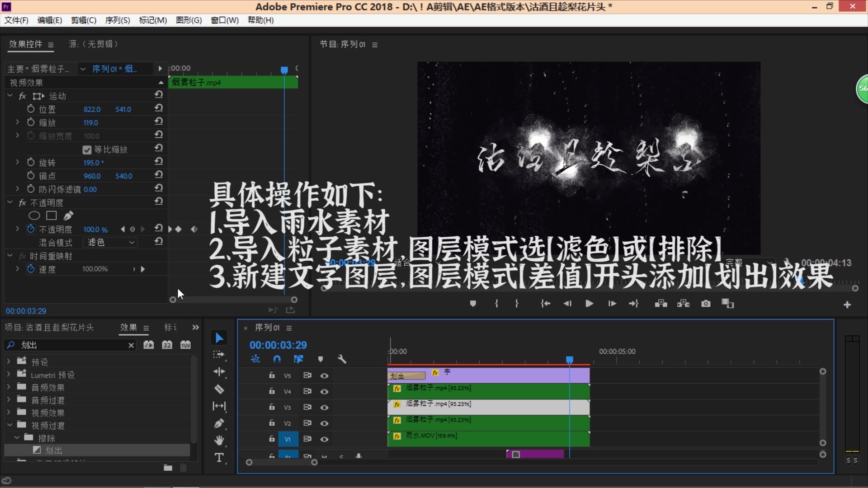868x488 pixels.
Task: Select the Ripple Edit tool
Action: click(x=219, y=372)
